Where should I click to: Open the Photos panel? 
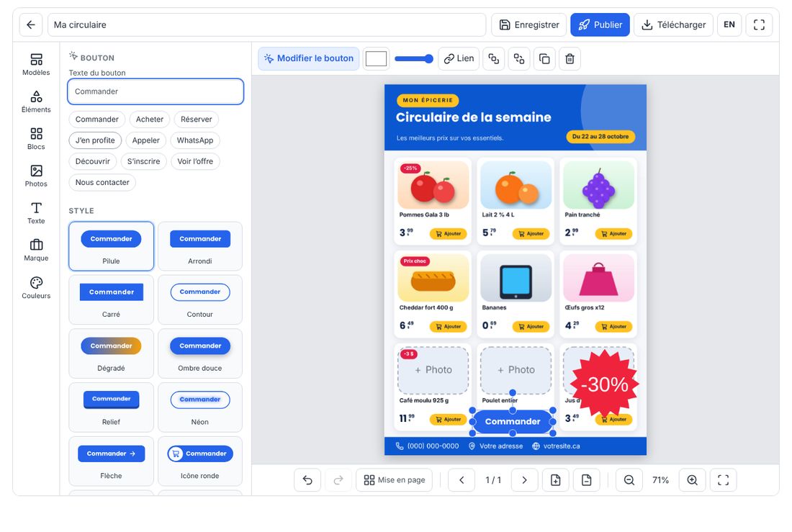(37, 176)
